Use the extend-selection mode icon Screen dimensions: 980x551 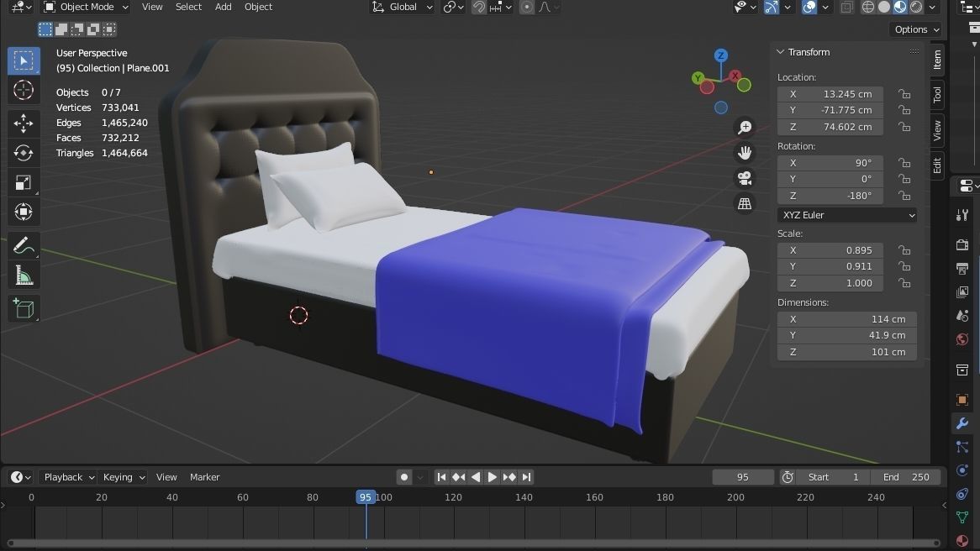tap(61, 29)
